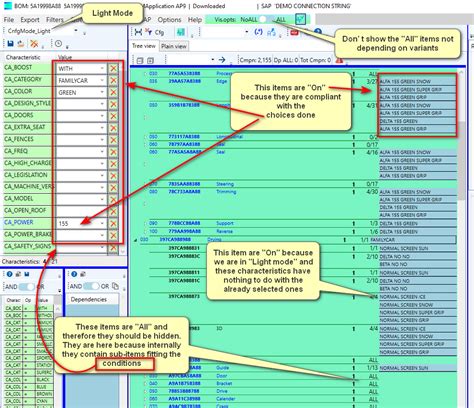Open the Export menu
474x408 pixels.
(x=30, y=20)
